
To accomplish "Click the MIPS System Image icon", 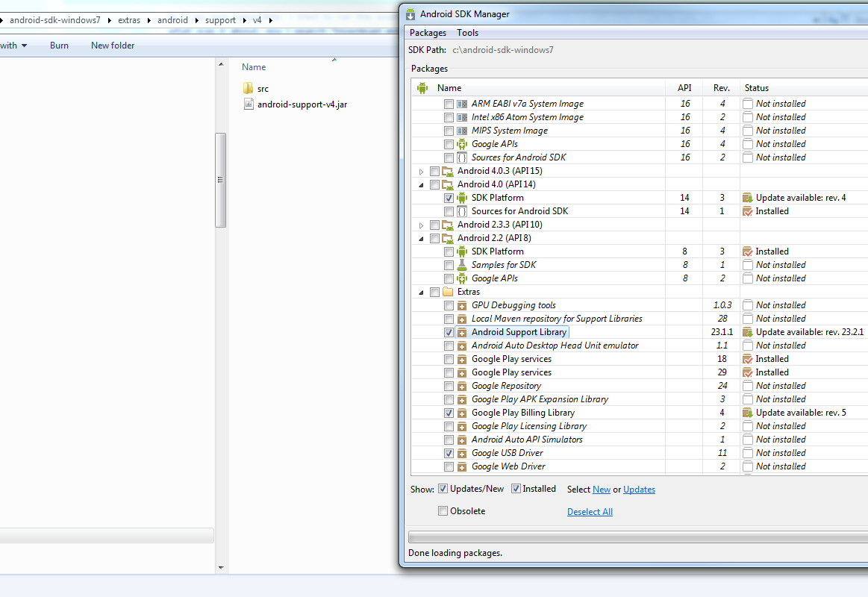I will pyautogui.click(x=462, y=131).
